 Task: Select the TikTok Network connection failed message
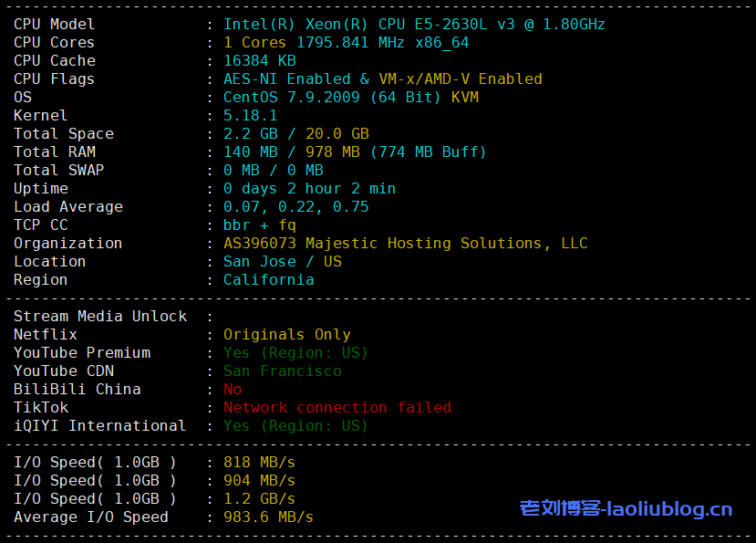pos(337,408)
